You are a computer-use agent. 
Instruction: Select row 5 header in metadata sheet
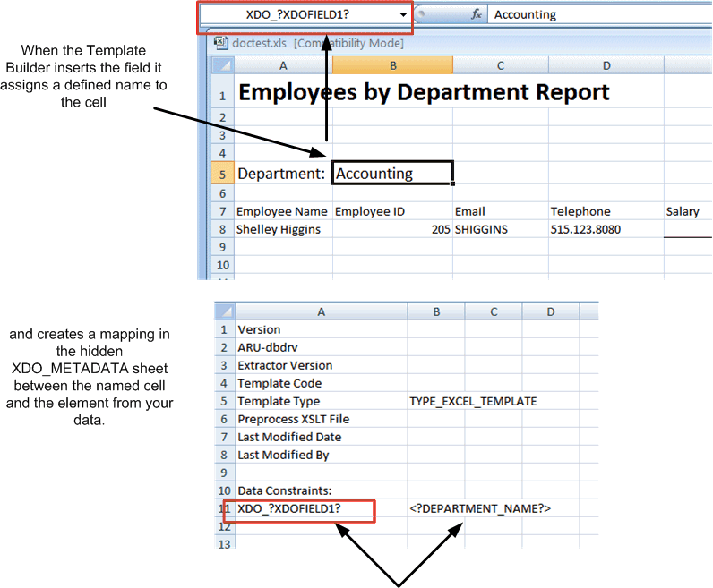coord(225,401)
